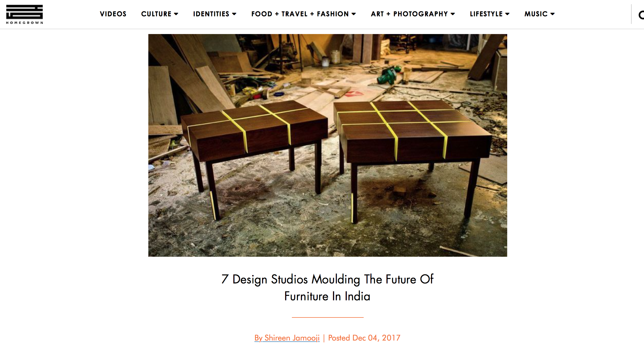Click the article title about design studios
The image size is (644, 347).
(x=327, y=288)
